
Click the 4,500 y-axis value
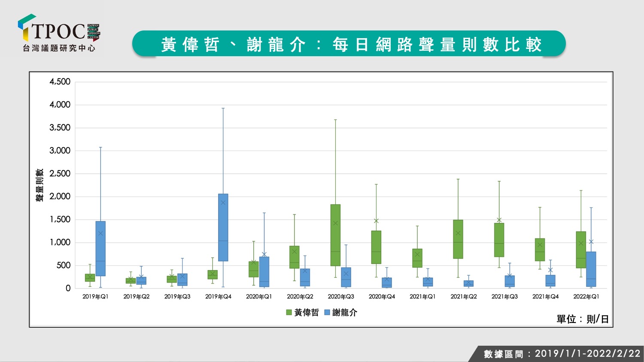[x=60, y=81]
